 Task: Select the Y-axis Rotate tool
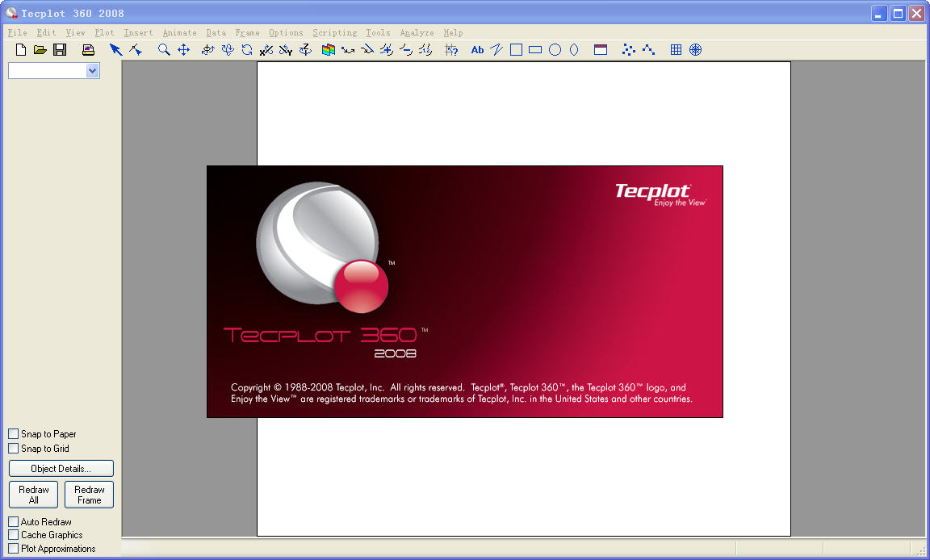286,50
